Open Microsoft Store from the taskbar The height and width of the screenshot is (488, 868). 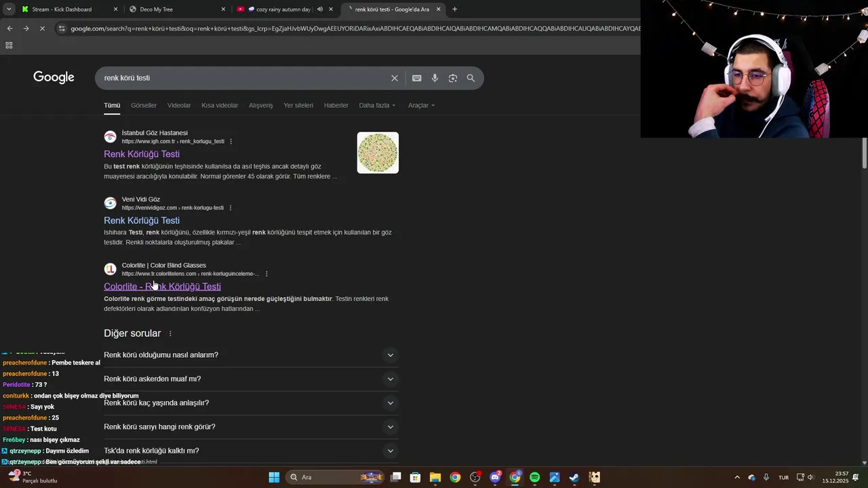tap(415, 477)
